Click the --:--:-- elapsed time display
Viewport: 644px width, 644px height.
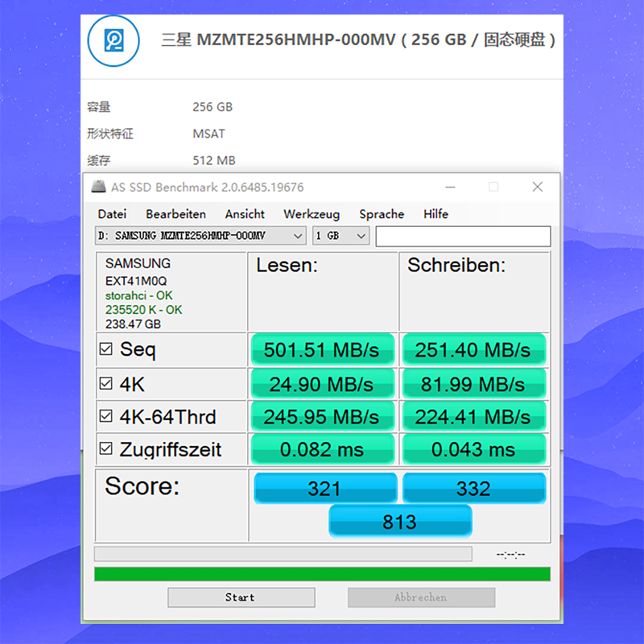tap(511, 555)
